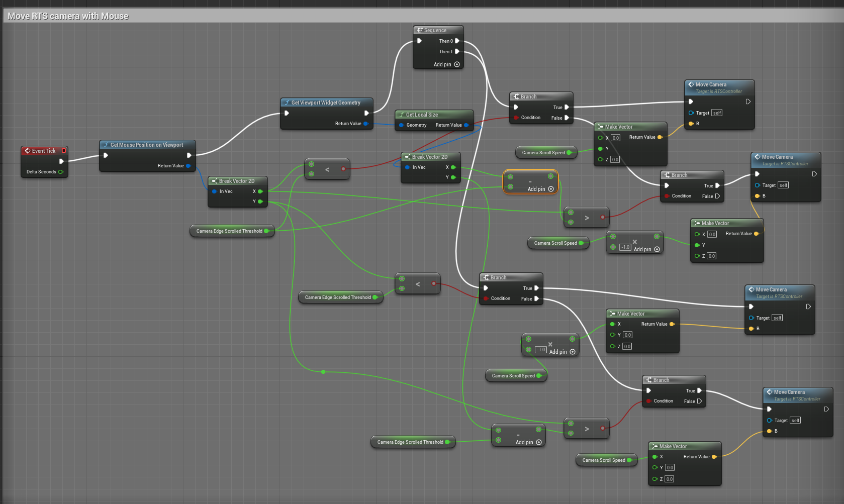This screenshot has height=504, width=844.
Task: Click the Geometry input pin on Get Local Size
Action: [x=401, y=125]
